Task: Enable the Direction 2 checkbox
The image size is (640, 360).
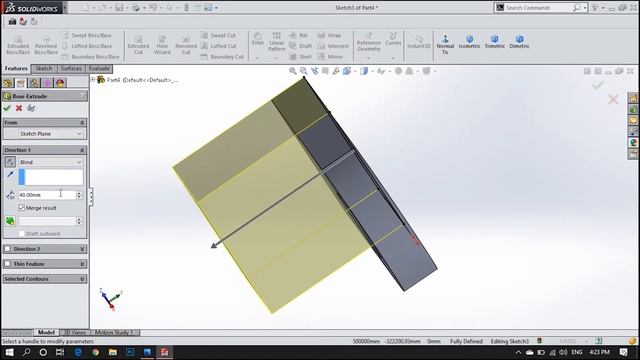Action: click(7, 249)
